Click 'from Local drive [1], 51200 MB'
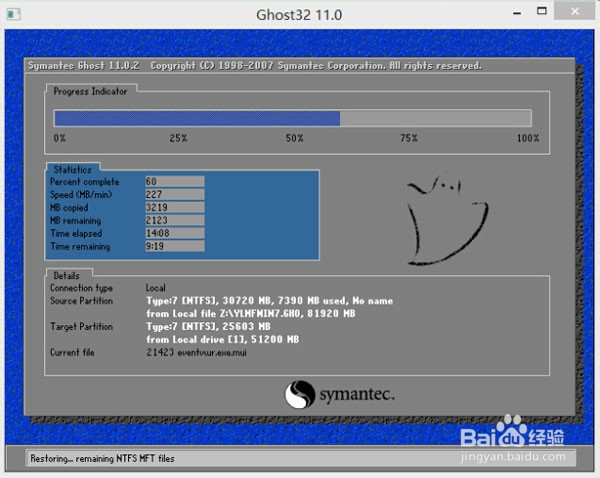The image size is (600, 478). coord(222,340)
